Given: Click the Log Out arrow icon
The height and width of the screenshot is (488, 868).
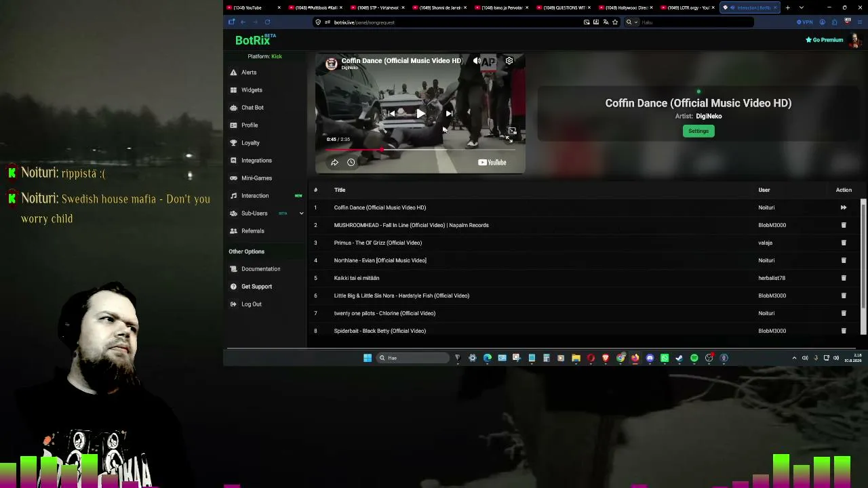Looking at the screenshot, I should pyautogui.click(x=233, y=304).
